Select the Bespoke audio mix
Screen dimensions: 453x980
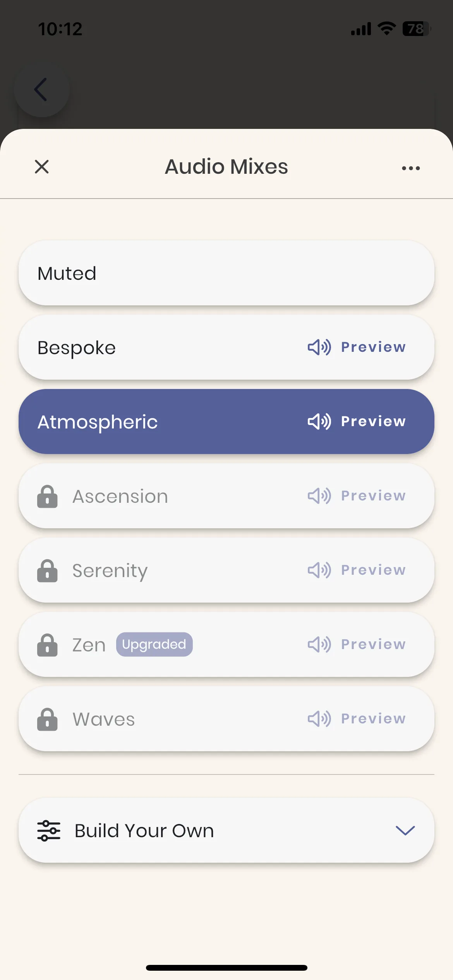(x=226, y=347)
